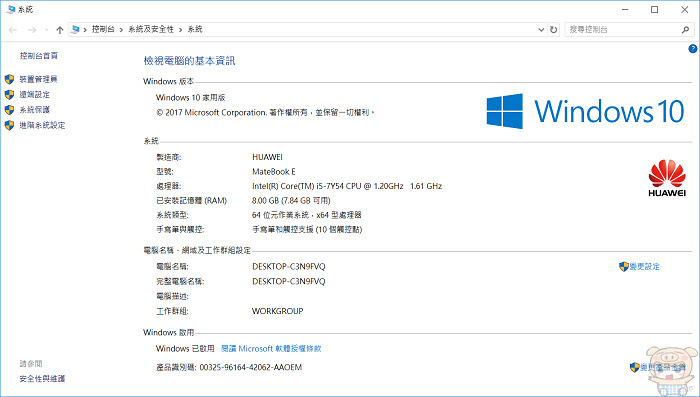Click the HUAWEI logo image
This screenshot has width=700, height=397.
tap(667, 178)
